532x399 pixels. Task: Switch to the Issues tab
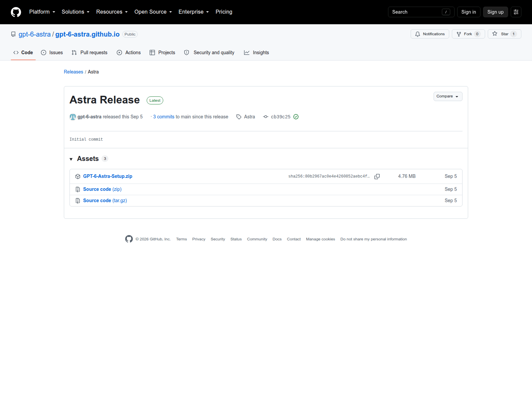(x=52, y=53)
